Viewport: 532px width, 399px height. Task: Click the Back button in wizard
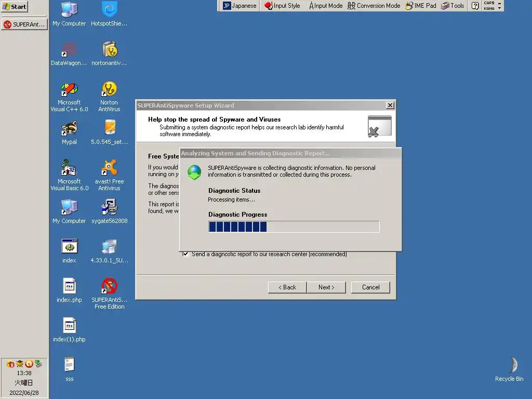pyautogui.click(x=287, y=287)
